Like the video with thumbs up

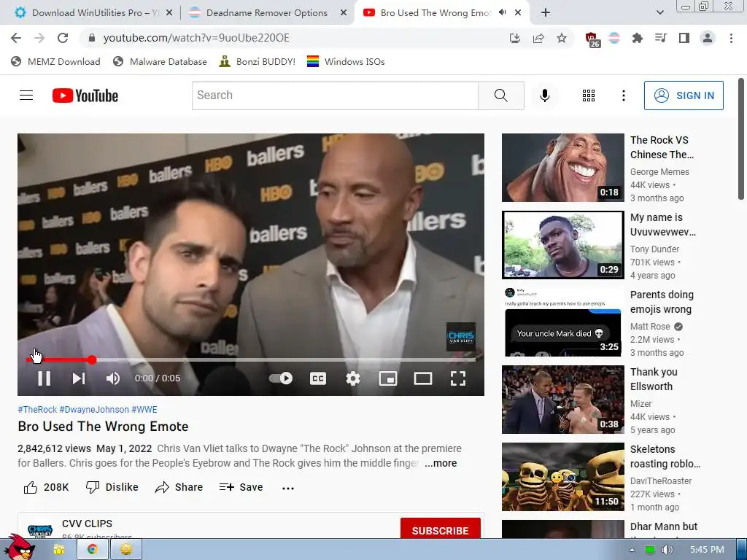pos(46,487)
